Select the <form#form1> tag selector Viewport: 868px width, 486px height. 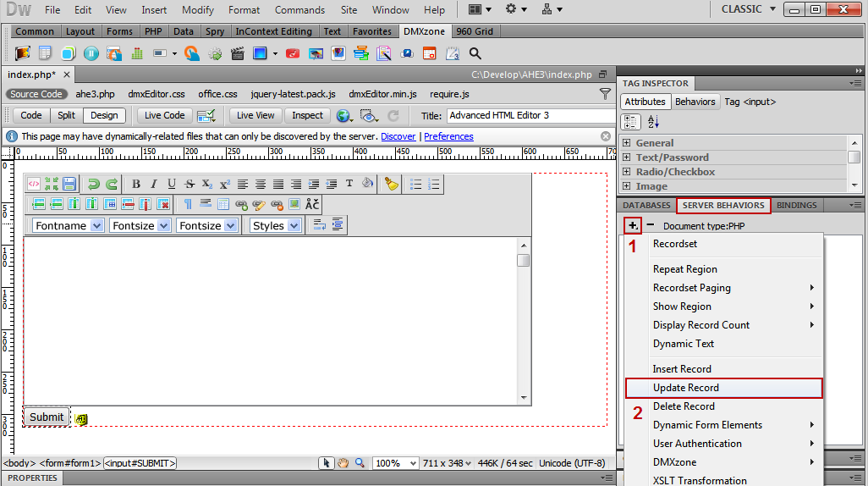click(70, 463)
